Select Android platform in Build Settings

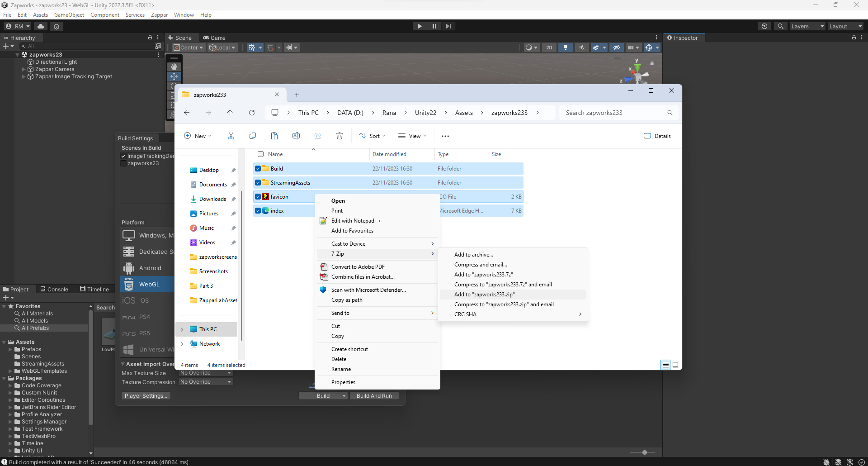click(x=147, y=268)
